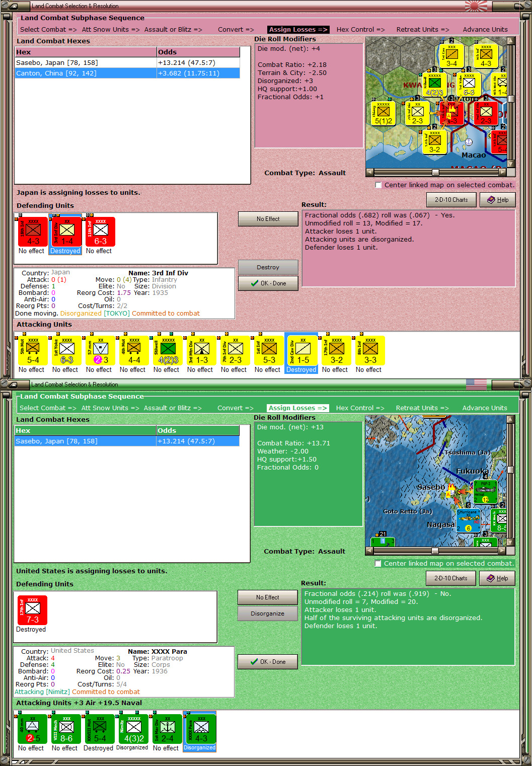Click the Japanese rising sun flag icon
The image size is (532, 766).
(x=476, y=6)
